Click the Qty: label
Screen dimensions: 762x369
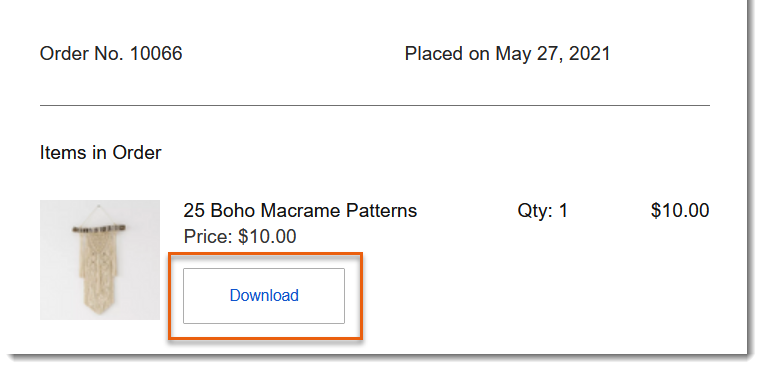coord(536,211)
